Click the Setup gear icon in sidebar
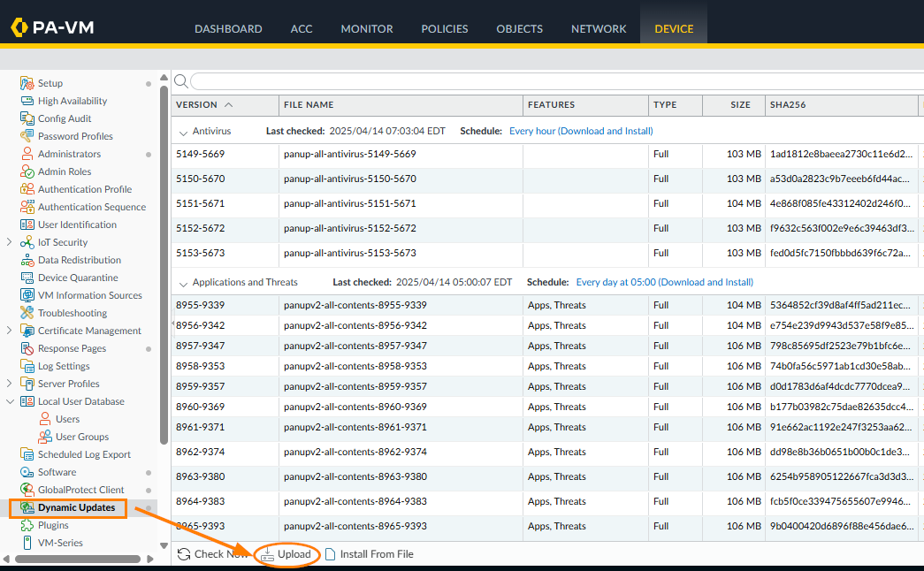 pos(27,83)
